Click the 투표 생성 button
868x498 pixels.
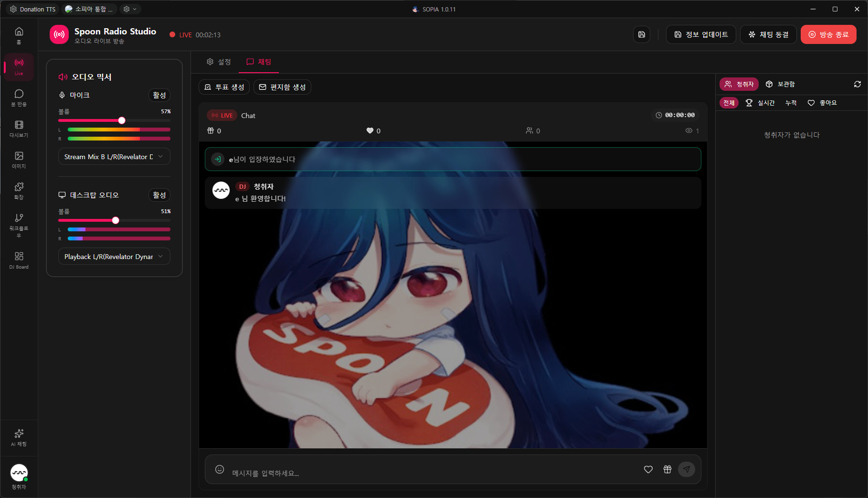pyautogui.click(x=224, y=87)
